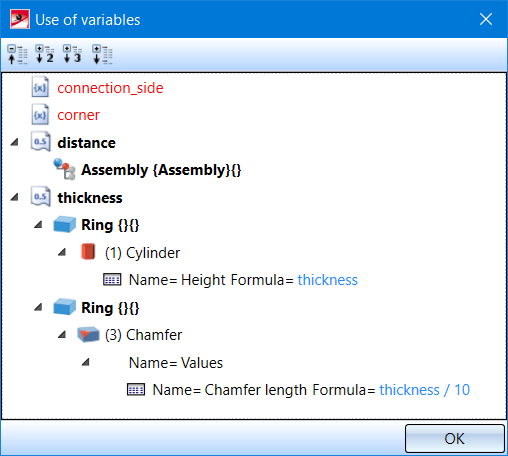Image resolution: width=508 pixels, height=456 pixels.
Task: Expand tree to level 2 icon
Action: tap(45, 54)
